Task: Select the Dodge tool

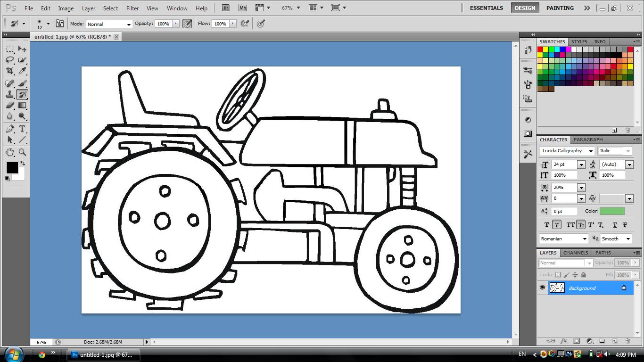Action: pyautogui.click(x=22, y=116)
